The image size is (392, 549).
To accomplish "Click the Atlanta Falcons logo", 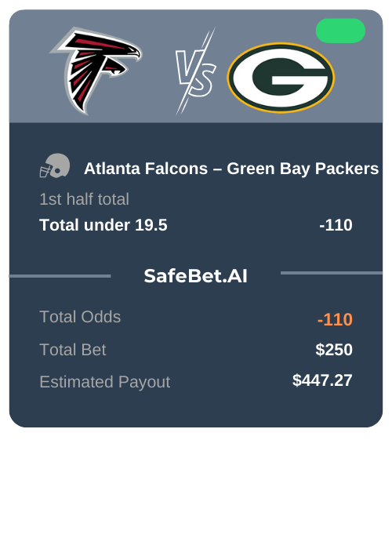I will point(96,71).
